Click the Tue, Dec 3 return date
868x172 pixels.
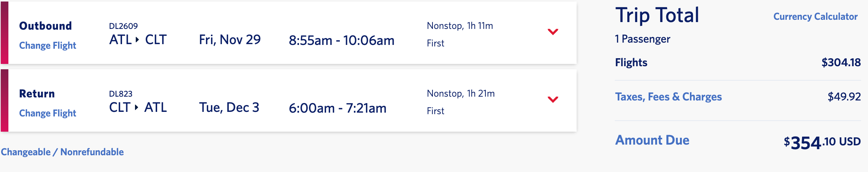[229, 108]
